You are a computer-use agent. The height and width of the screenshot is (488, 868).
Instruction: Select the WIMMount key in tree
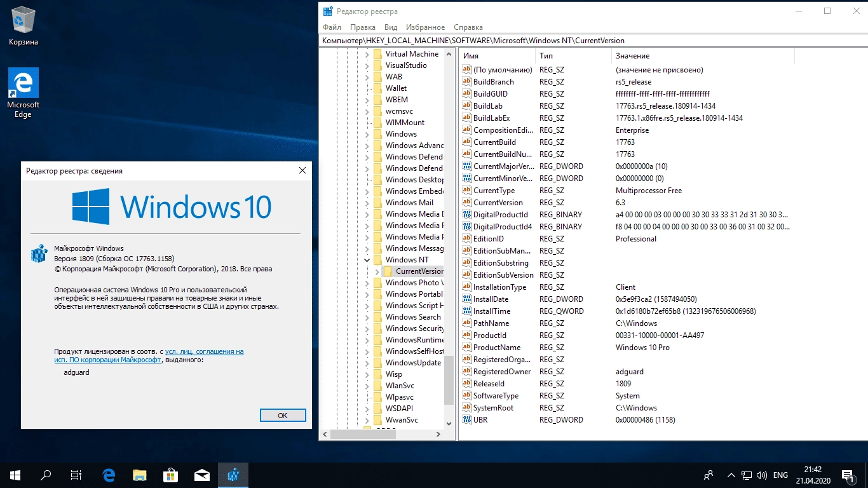[405, 123]
